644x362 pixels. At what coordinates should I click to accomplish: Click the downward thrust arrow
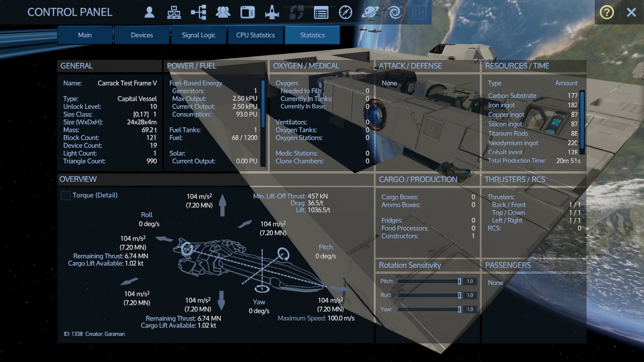(221, 300)
